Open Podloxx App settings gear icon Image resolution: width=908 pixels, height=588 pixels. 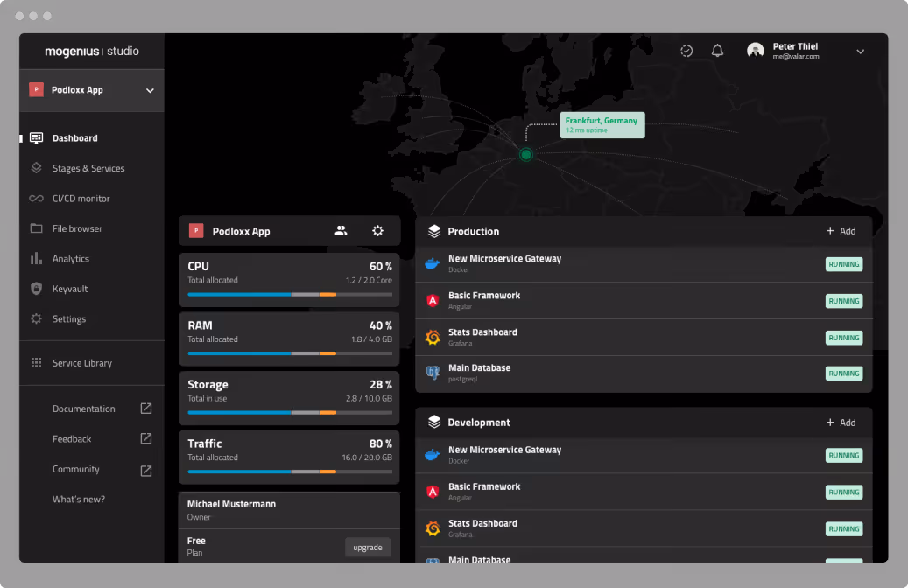click(x=377, y=230)
